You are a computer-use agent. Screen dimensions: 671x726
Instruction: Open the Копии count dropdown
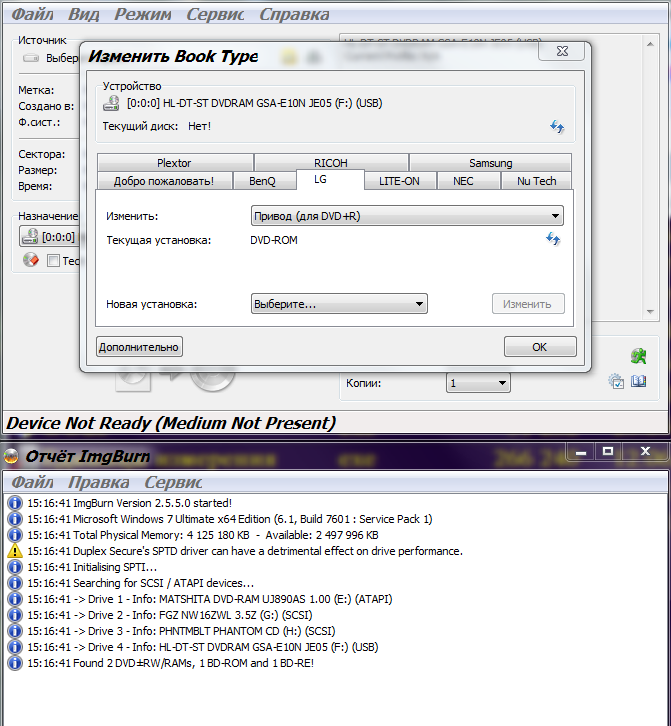tap(478, 383)
